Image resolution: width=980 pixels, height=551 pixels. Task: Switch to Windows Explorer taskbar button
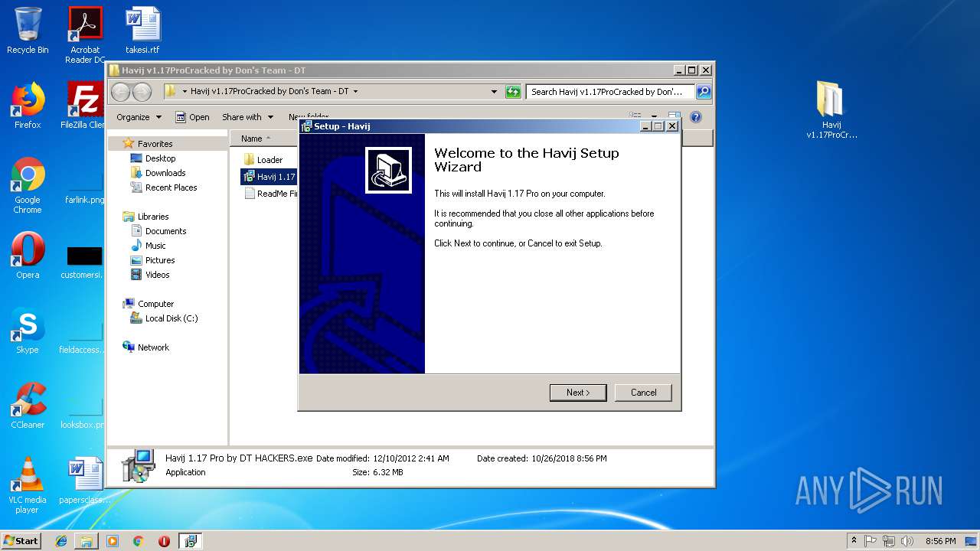(x=87, y=540)
